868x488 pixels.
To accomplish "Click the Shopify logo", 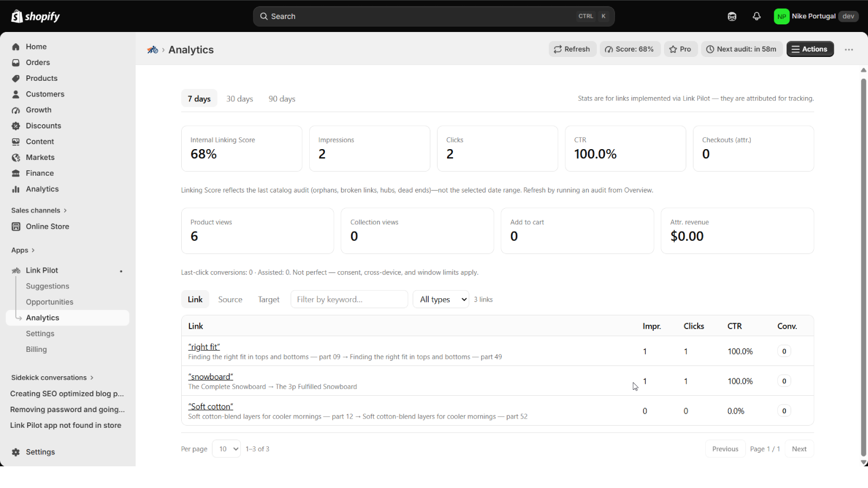I will point(36,16).
